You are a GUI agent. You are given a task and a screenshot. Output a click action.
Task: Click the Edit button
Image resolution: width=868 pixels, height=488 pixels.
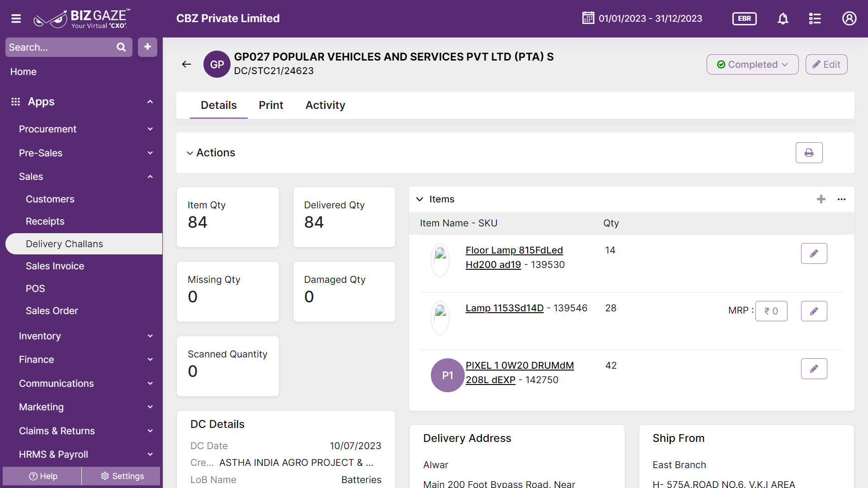click(826, 65)
